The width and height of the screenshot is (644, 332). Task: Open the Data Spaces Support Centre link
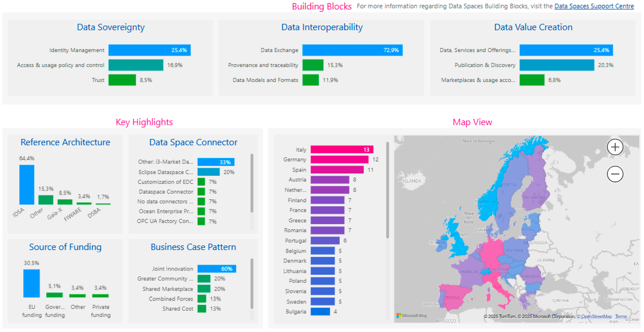pyautogui.click(x=594, y=6)
